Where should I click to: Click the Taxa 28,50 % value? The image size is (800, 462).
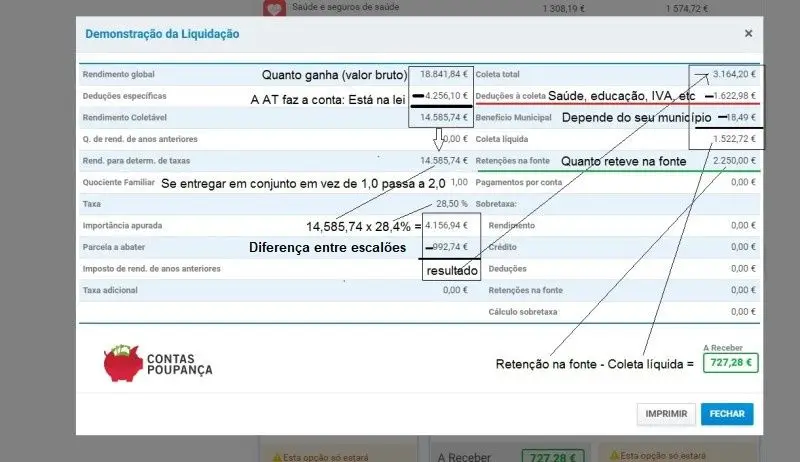click(452, 203)
